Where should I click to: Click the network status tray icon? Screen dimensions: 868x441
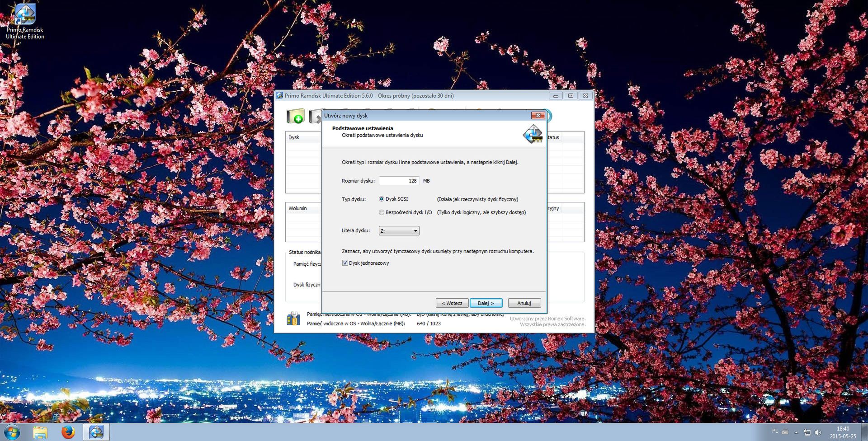pyautogui.click(x=807, y=433)
